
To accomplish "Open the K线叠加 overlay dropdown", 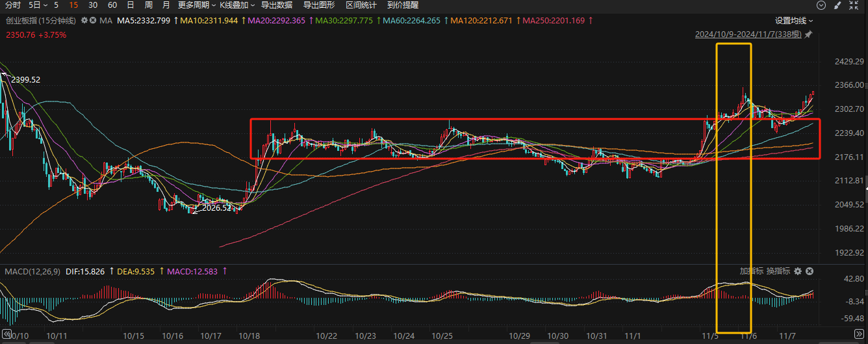I will coord(237,5).
